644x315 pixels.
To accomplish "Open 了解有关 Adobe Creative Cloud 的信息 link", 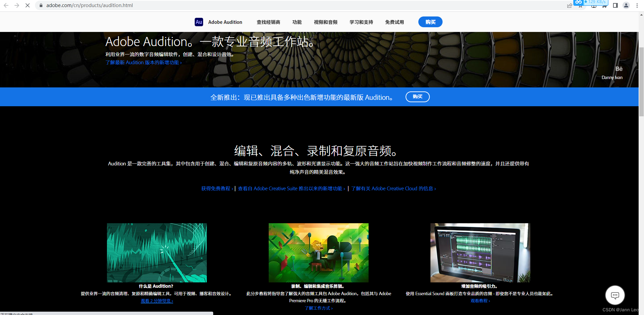I will pyautogui.click(x=394, y=189).
